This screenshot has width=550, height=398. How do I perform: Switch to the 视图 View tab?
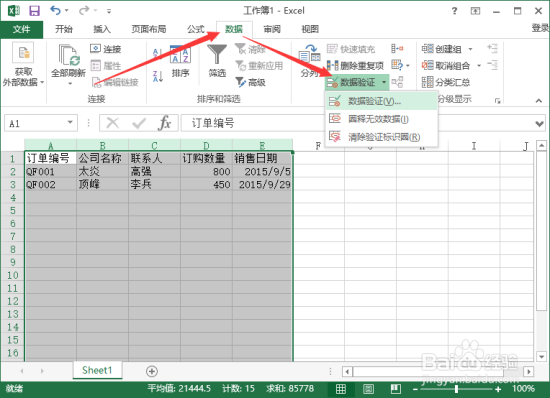click(x=310, y=29)
